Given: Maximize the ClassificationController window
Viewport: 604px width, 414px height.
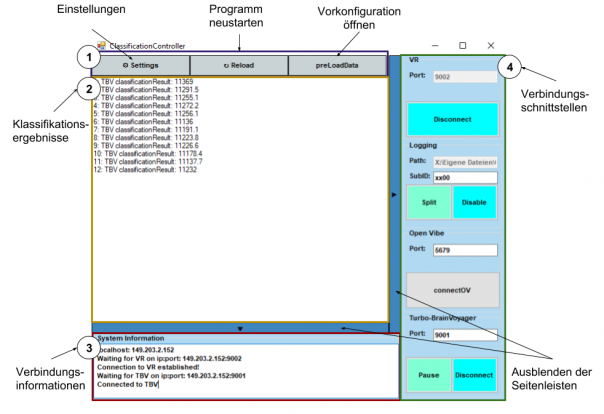Looking at the screenshot, I should pyautogui.click(x=463, y=45).
